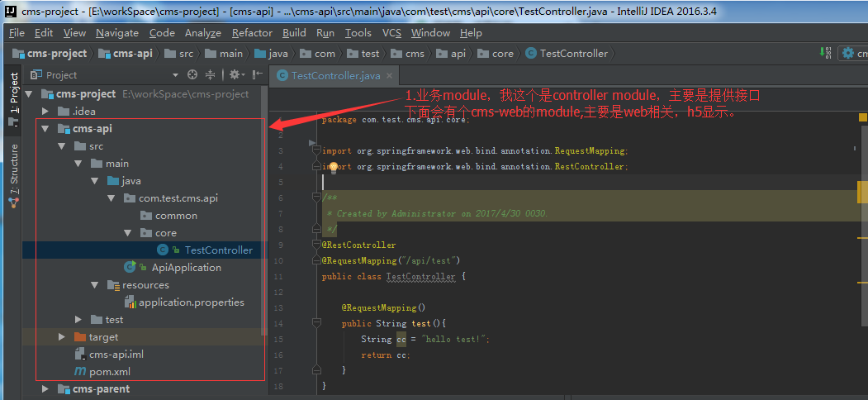
Task: Open the Build menu
Action: pyautogui.click(x=294, y=33)
